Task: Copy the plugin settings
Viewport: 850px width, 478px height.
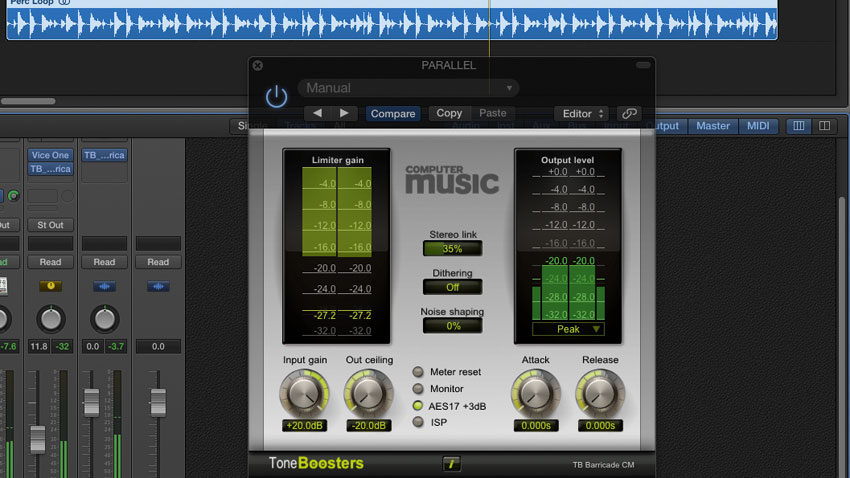Action: [449, 113]
